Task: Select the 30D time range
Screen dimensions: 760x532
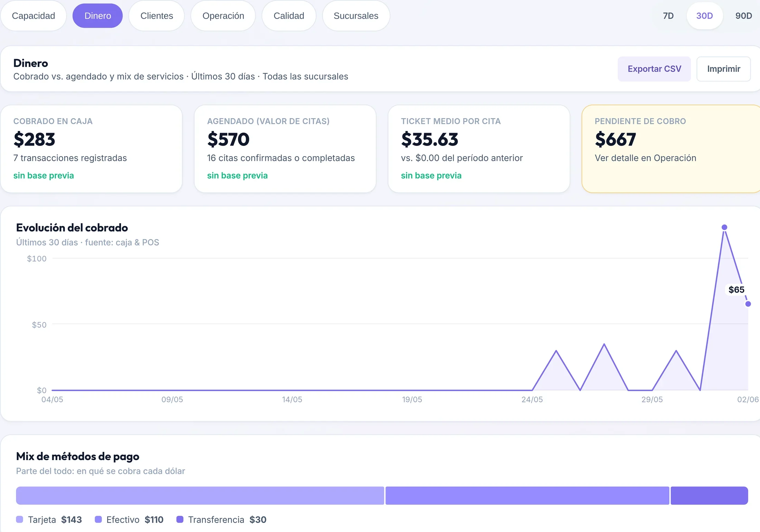Action: pyautogui.click(x=704, y=16)
